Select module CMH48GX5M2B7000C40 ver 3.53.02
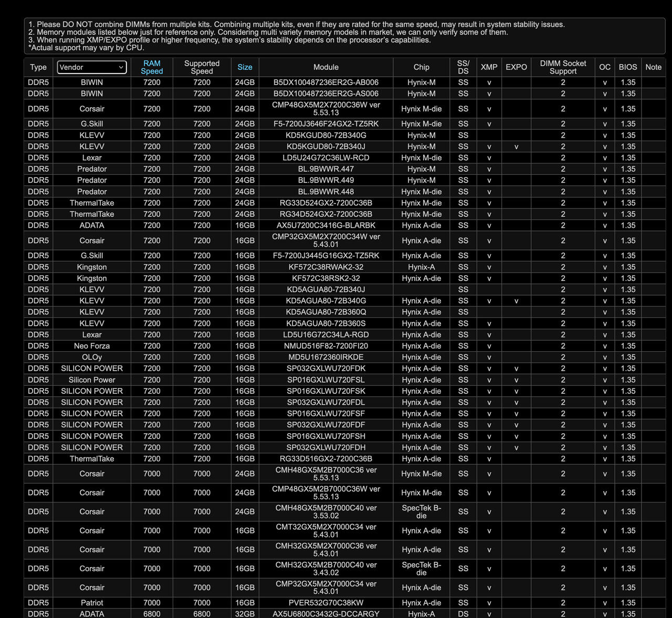The width and height of the screenshot is (672, 618). point(326,511)
